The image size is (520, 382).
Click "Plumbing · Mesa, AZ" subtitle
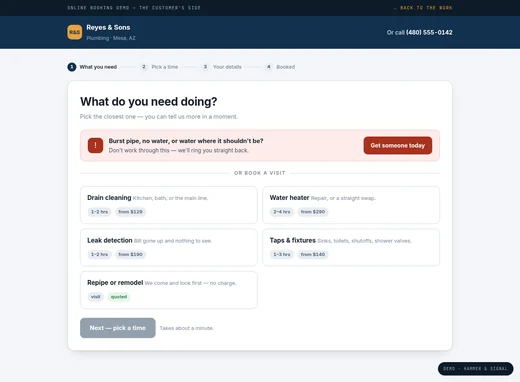(x=111, y=38)
